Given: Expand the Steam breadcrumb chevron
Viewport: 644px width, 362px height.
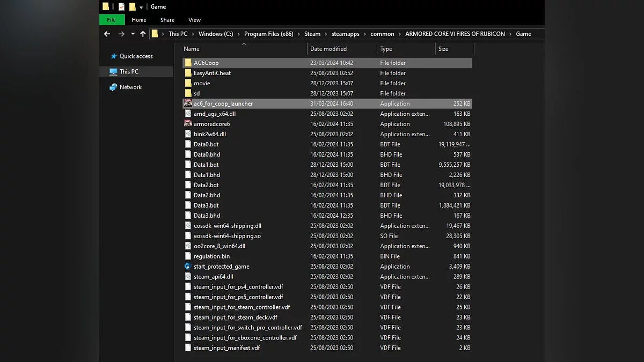Looking at the screenshot, I should click(x=325, y=34).
